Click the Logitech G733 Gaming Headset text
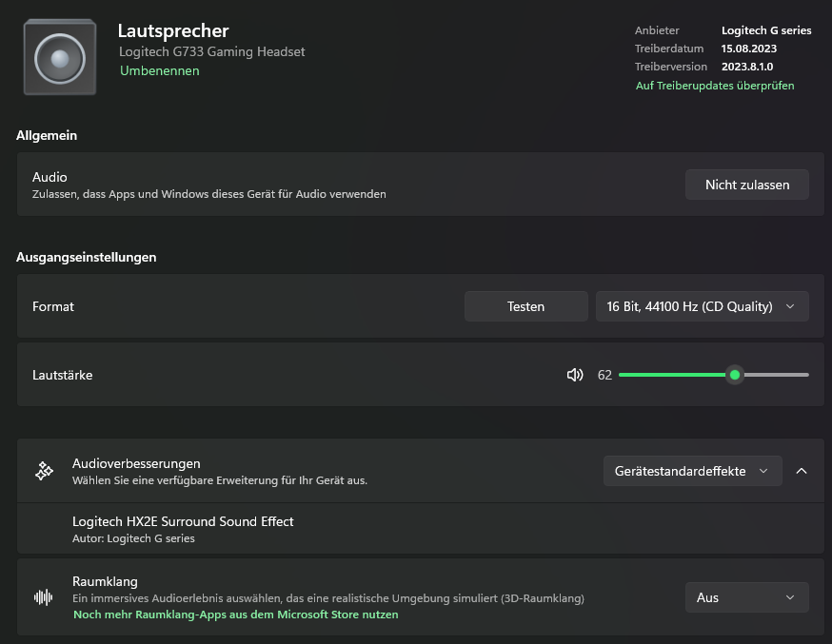Viewport: 832px width, 644px height. [x=211, y=51]
